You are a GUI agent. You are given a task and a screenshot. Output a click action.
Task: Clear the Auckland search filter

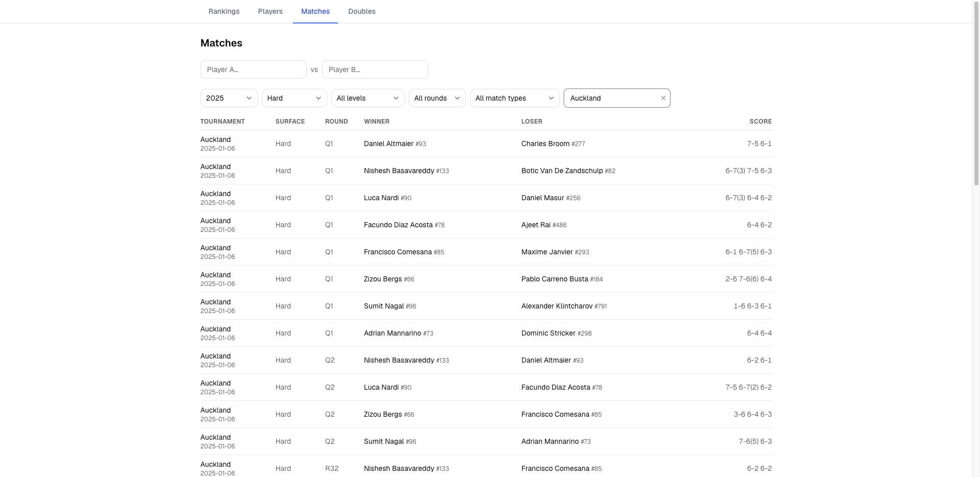point(663,98)
